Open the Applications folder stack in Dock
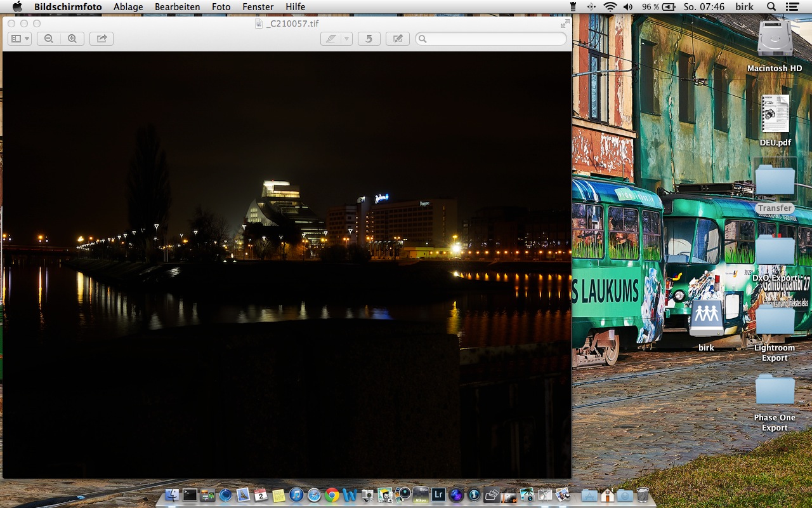Screen dimensions: 812x508 point(589,495)
